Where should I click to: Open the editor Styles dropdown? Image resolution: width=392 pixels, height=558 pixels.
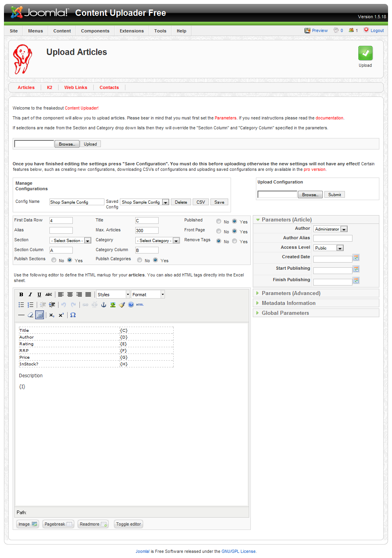(x=113, y=294)
